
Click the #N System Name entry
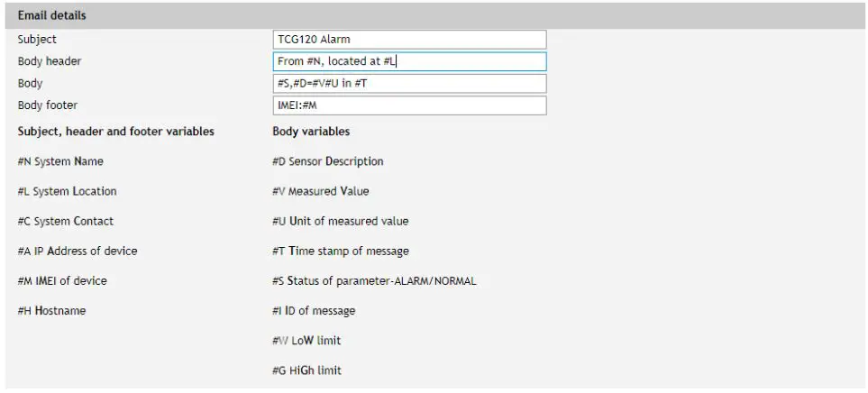click(60, 161)
